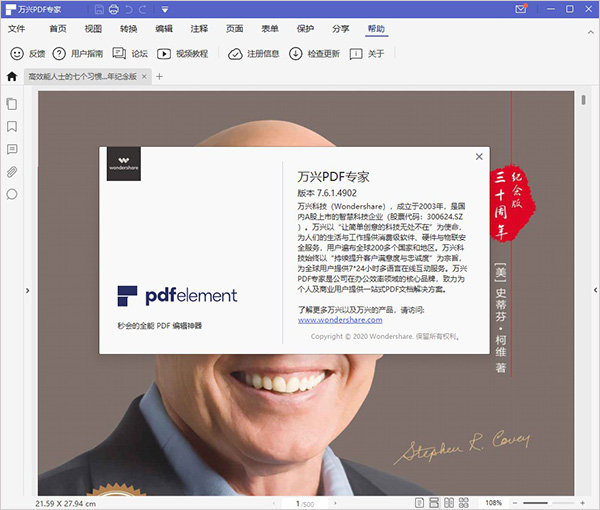Click the 反馈 smiley feedback button
The height and width of the screenshot is (510, 600).
(28, 54)
